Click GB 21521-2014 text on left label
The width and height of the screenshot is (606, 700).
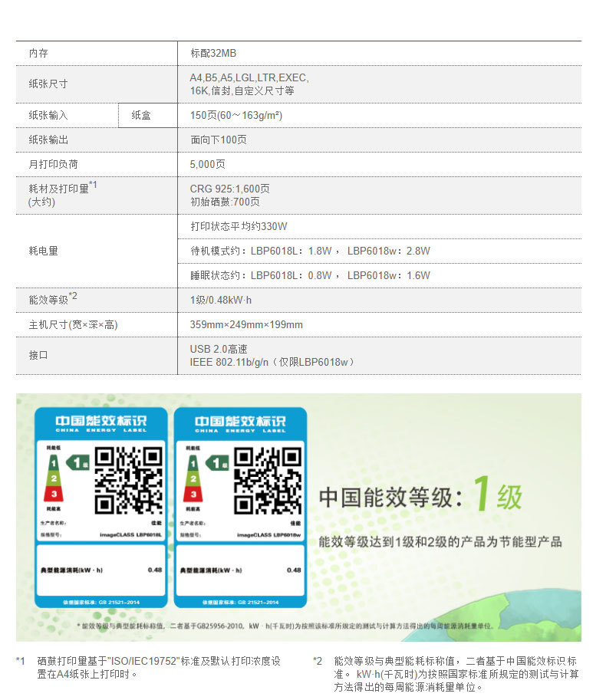[101, 602]
